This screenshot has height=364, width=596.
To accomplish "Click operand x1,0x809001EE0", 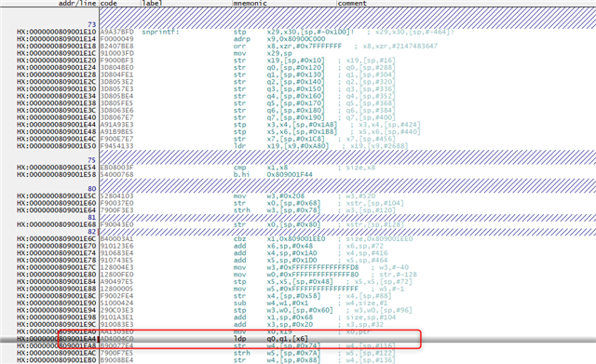I will coord(296,239).
